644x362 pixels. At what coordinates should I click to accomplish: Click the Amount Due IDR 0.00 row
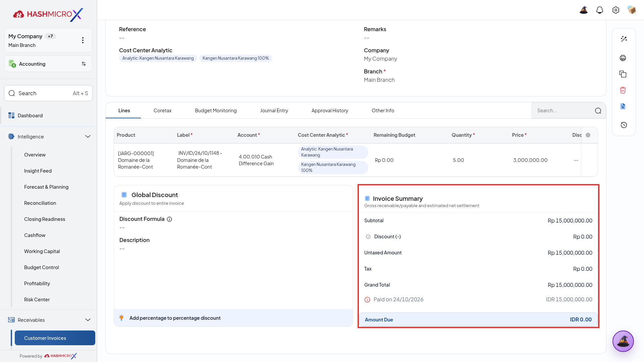[478, 320]
